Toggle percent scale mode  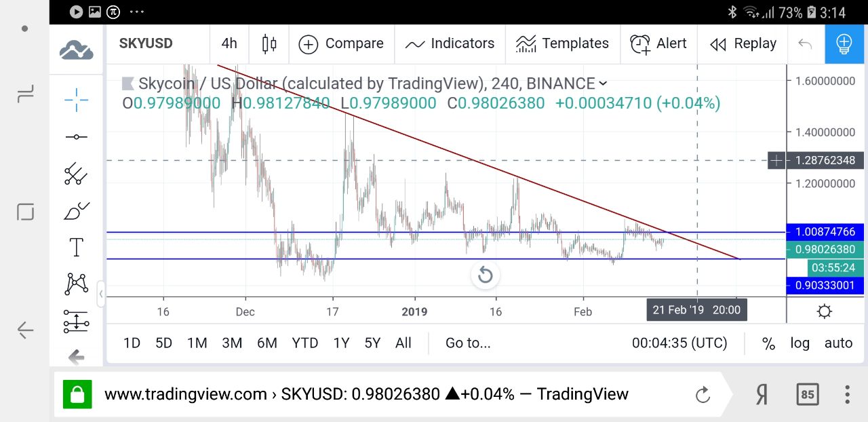tap(768, 343)
